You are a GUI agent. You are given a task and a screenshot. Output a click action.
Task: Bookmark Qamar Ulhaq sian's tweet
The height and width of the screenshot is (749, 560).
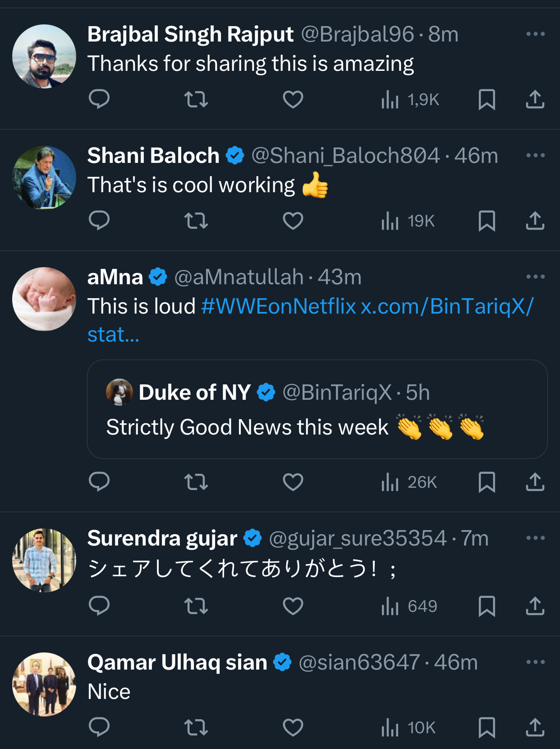click(487, 727)
